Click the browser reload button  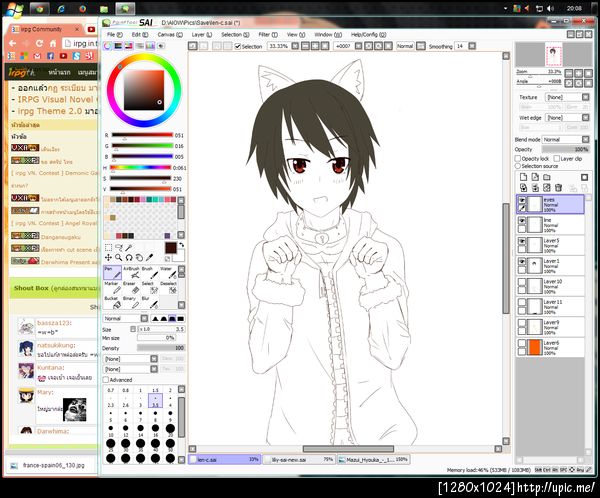[x=39, y=44]
